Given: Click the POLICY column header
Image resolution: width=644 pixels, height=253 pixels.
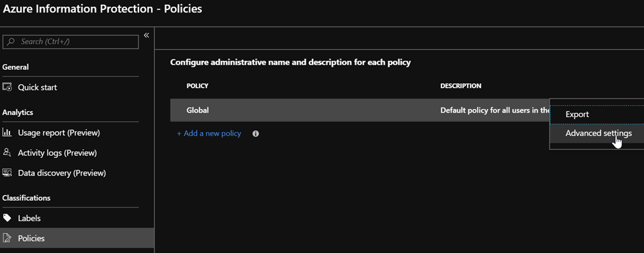Looking at the screenshot, I should (x=197, y=86).
